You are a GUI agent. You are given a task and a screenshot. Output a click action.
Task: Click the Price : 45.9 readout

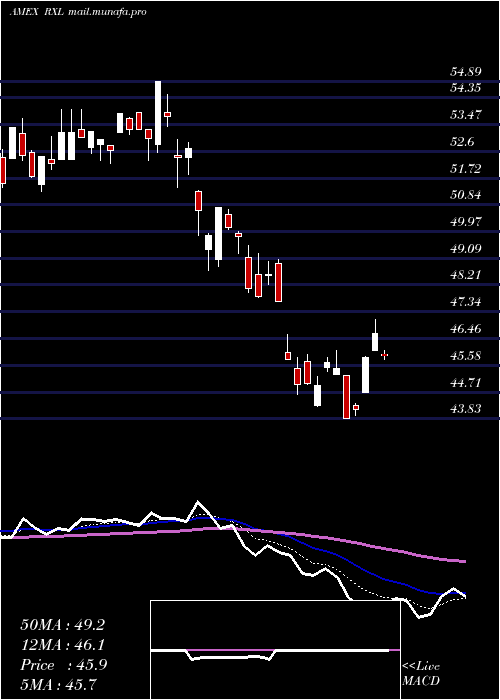(x=63, y=665)
